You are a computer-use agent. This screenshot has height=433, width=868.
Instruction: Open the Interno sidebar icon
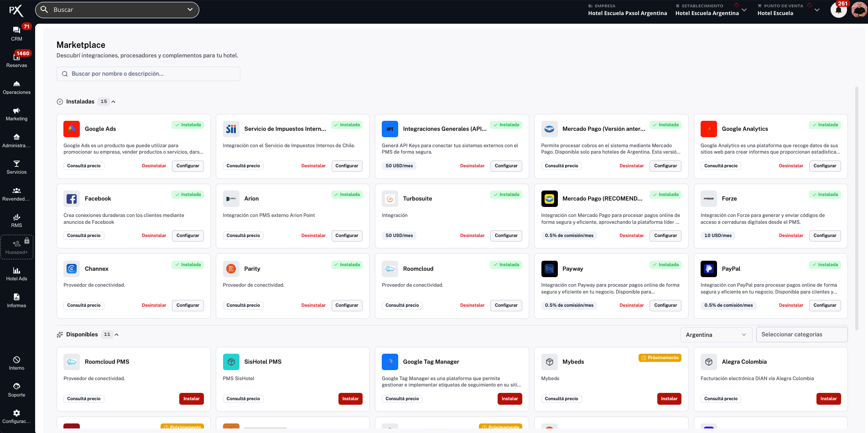click(x=16, y=360)
